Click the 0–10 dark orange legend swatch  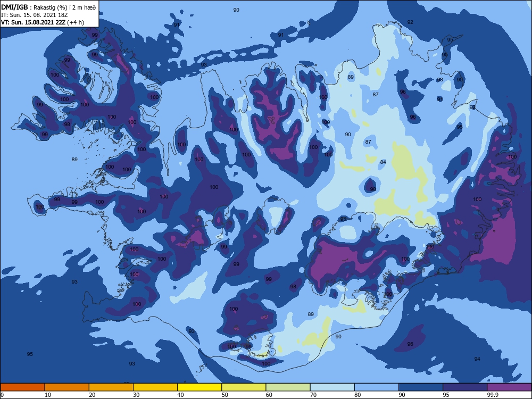(22, 387)
